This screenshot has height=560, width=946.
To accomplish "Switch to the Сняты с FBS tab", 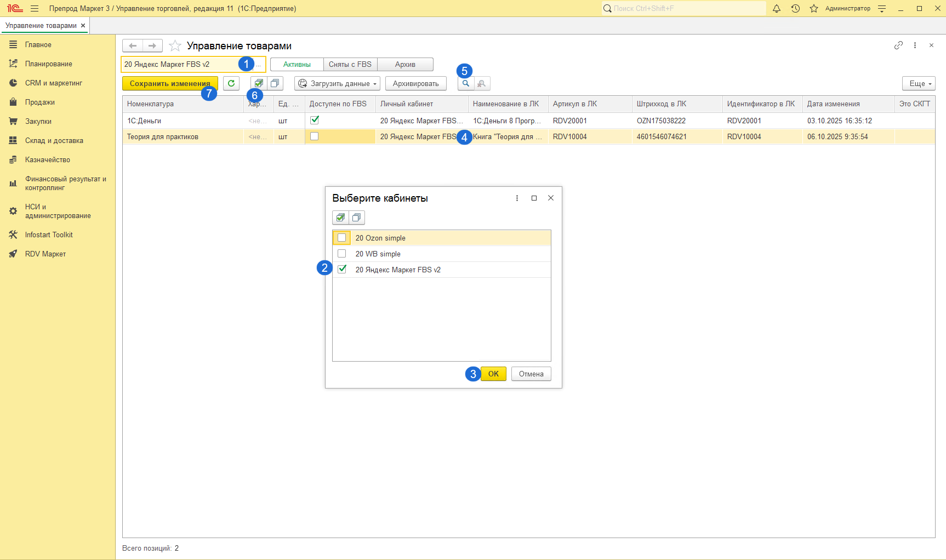I will tap(350, 64).
